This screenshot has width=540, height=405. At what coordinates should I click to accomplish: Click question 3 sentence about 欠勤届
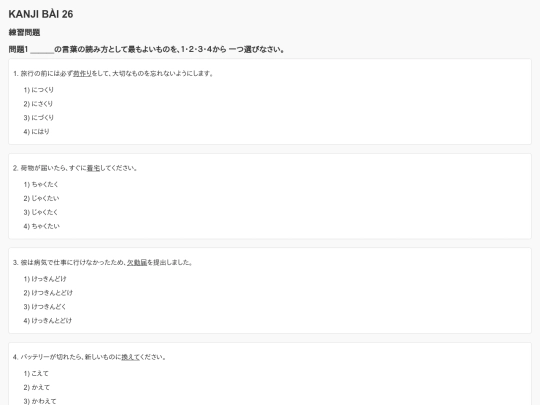point(103,262)
